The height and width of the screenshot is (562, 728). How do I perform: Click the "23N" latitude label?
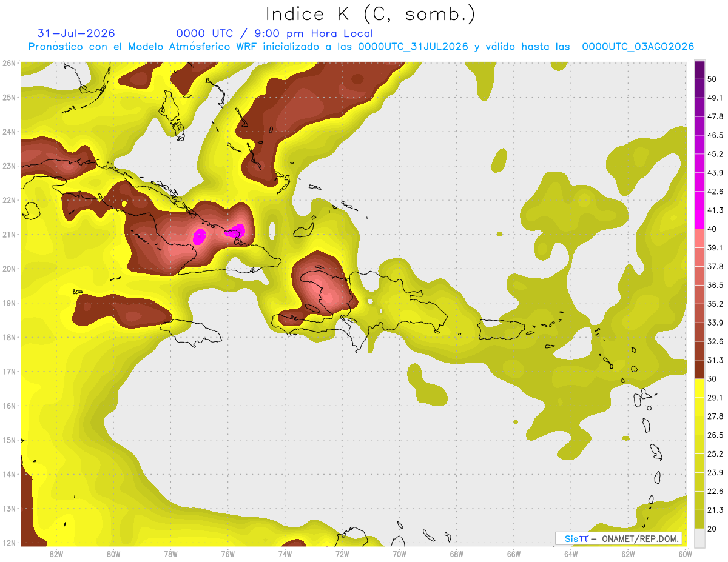pos(9,166)
